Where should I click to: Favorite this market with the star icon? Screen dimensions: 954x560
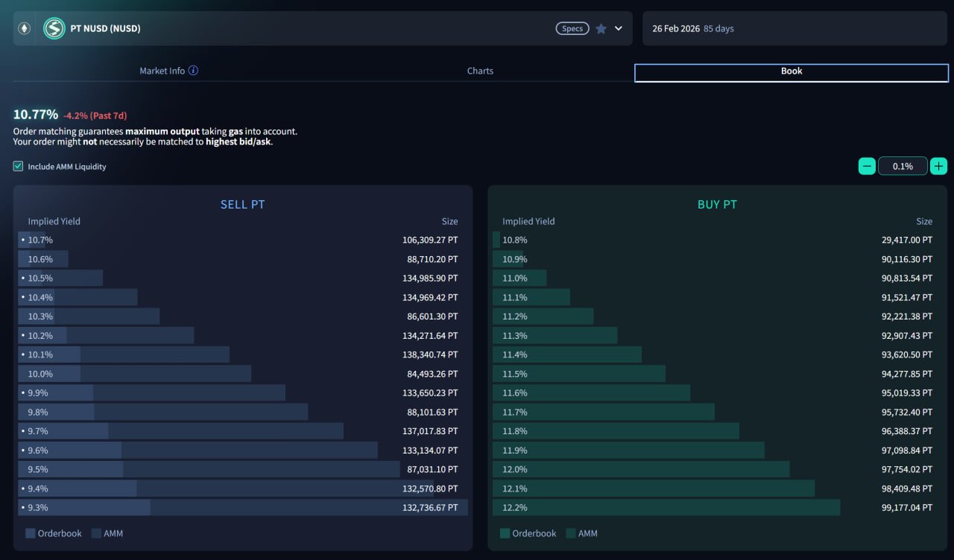click(601, 29)
